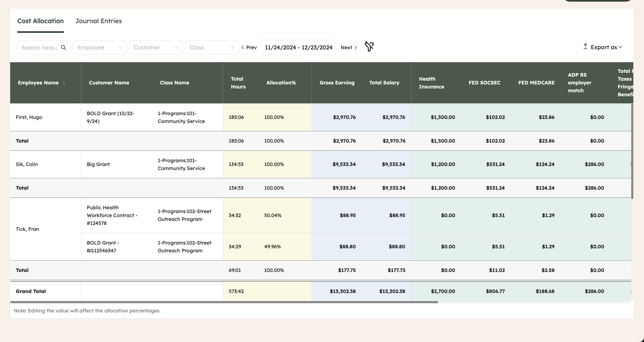Switch to Journal Entries tab
Screen dimensions: 644x342
click(98, 21)
